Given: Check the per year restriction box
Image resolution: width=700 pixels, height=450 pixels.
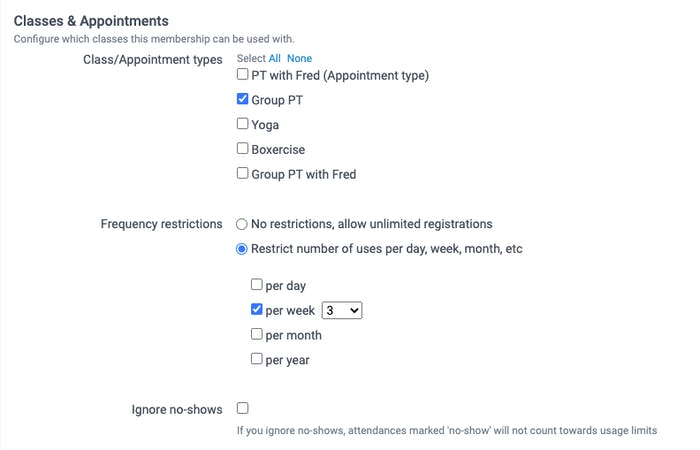Looking at the screenshot, I should pos(257,359).
